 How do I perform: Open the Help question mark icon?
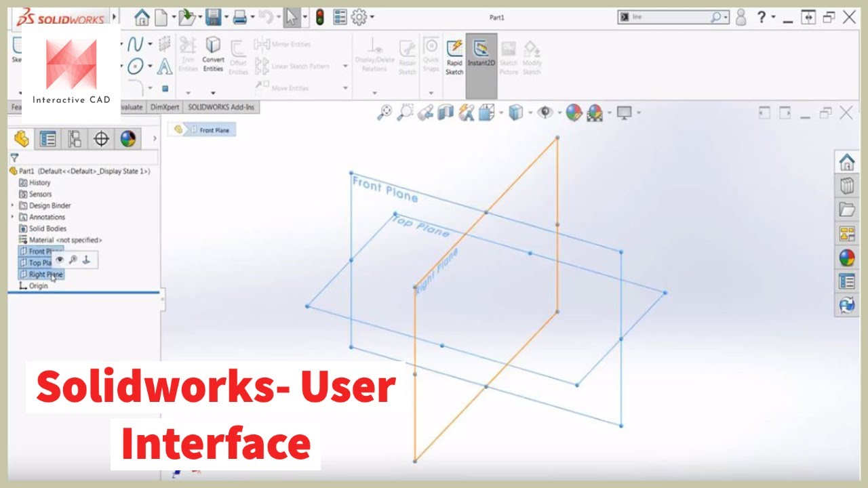click(762, 18)
